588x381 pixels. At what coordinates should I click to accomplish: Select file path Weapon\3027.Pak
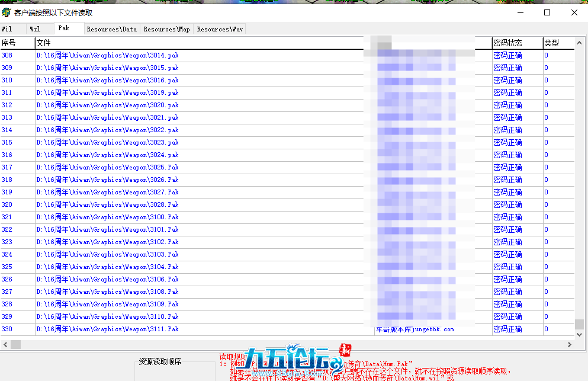pos(107,192)
